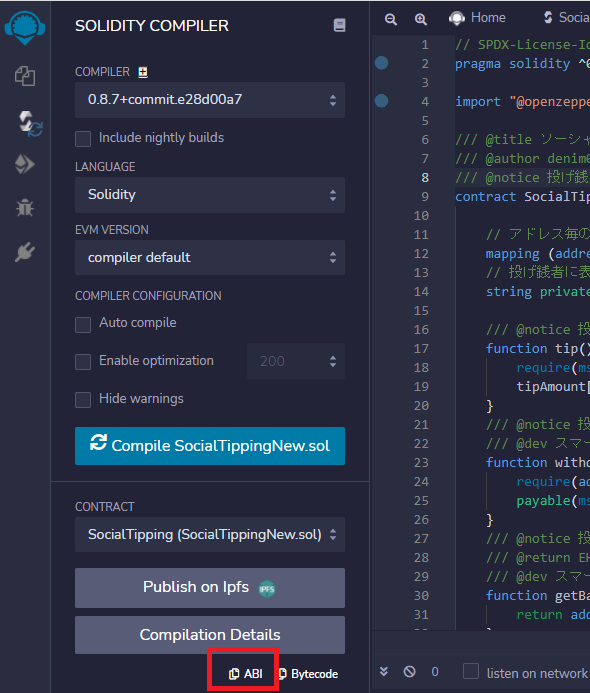Zoom in the editor font
This screenshot has width=590, height=693.
coord(420,19)
